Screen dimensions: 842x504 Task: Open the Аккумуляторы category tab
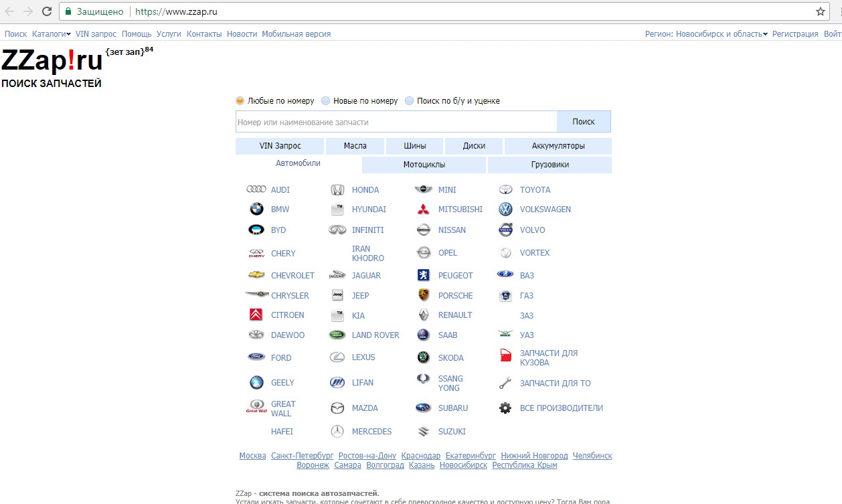point(558,146)
